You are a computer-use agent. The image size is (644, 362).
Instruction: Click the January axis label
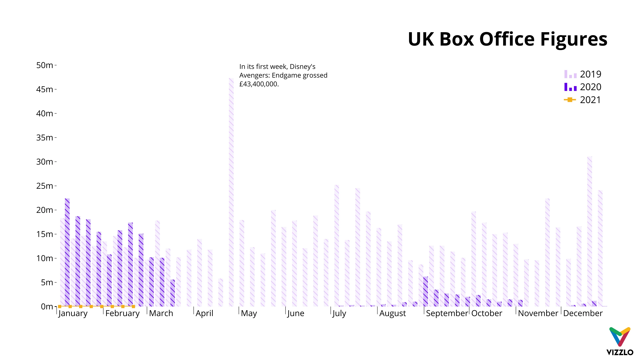click(73, 313)
